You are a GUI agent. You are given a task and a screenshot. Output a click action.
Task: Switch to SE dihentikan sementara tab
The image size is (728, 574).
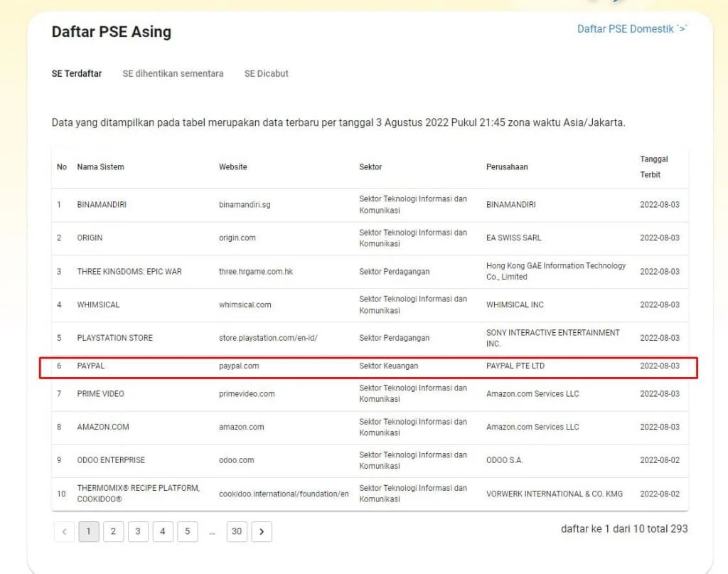point(173,73)
